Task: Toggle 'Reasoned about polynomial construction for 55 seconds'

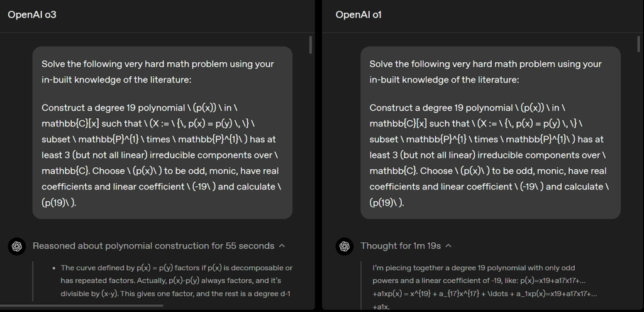Action: 153,246
